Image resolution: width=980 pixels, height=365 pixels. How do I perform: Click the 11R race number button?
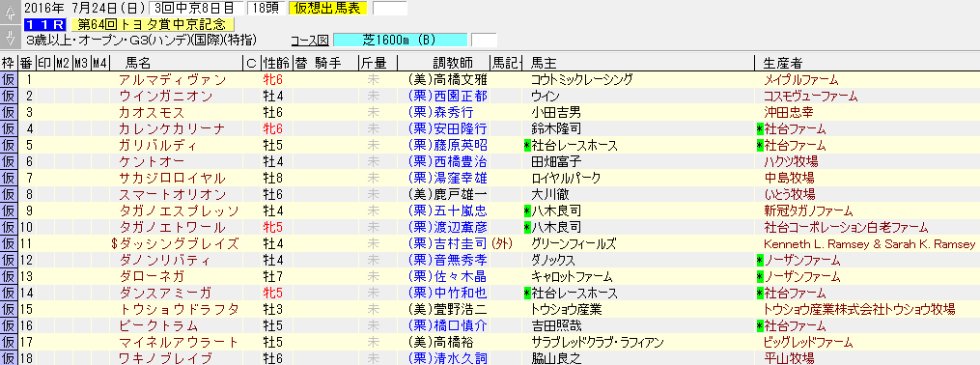45,25
